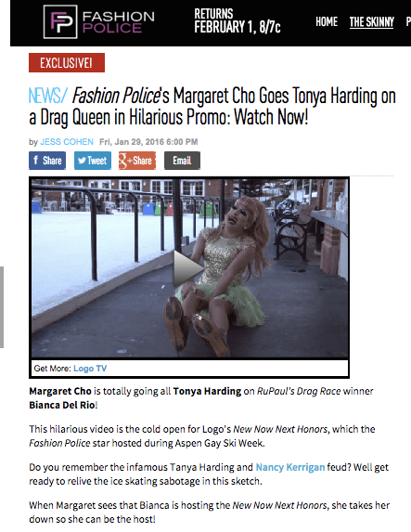This screenshot has height=532, width=411.
Task: Follow the Logo TV link
Action: (x=90, y=369)
